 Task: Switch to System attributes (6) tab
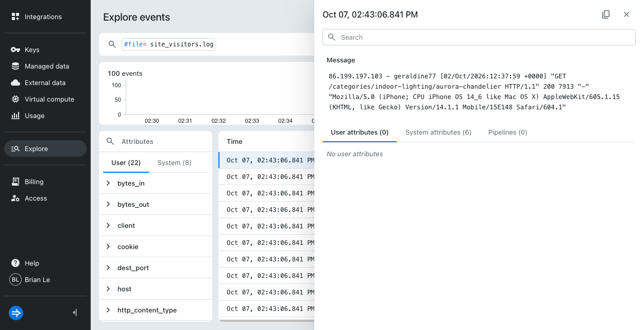pyautogui.click(x=438, y=133)
